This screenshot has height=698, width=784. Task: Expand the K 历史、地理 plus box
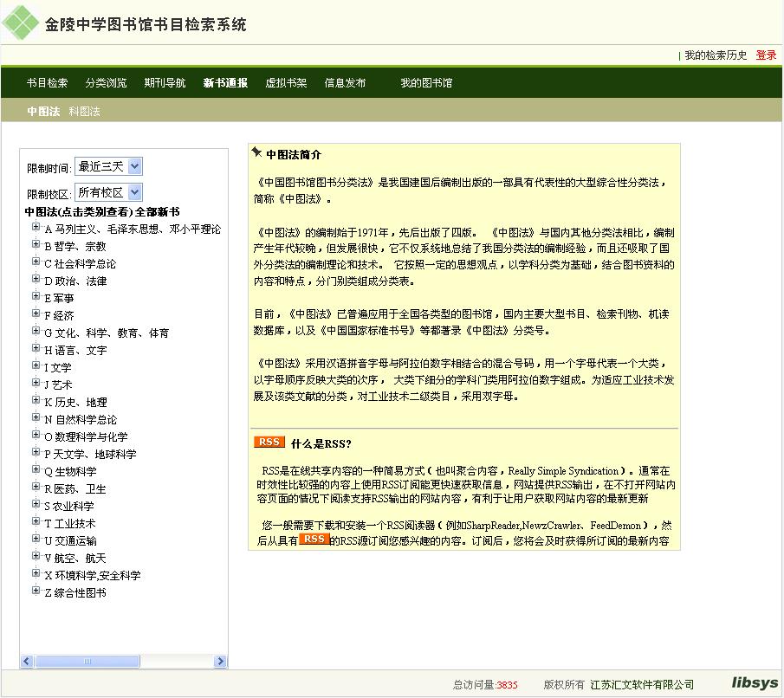point(36,400)
